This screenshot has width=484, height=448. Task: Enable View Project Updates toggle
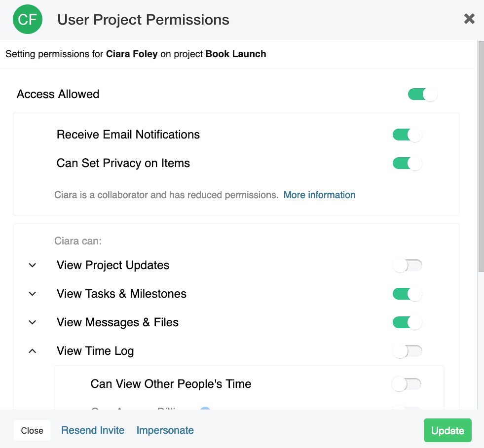(407, 266)
